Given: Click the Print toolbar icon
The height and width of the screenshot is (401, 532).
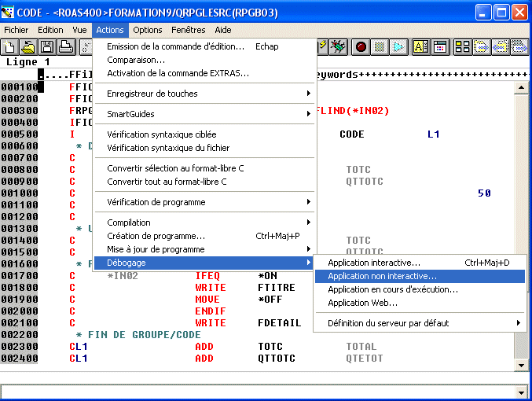Looking at the screenshot, I should [x=64, y=47].
